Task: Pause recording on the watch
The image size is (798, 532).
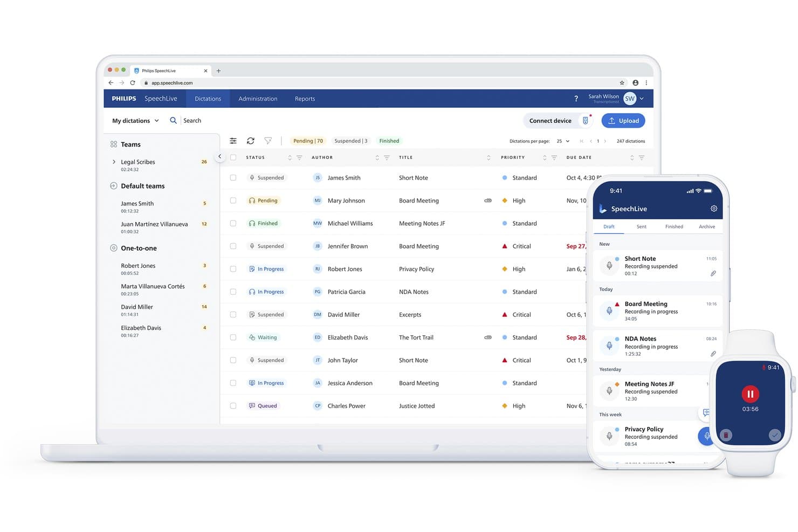Action: [x=750, y=394]
